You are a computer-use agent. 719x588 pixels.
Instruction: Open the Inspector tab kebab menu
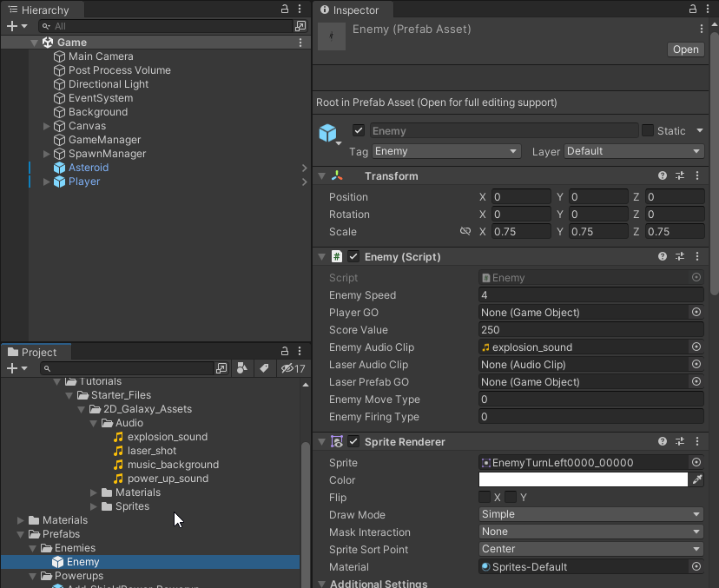pyautogui.click(x=708, y=9)
